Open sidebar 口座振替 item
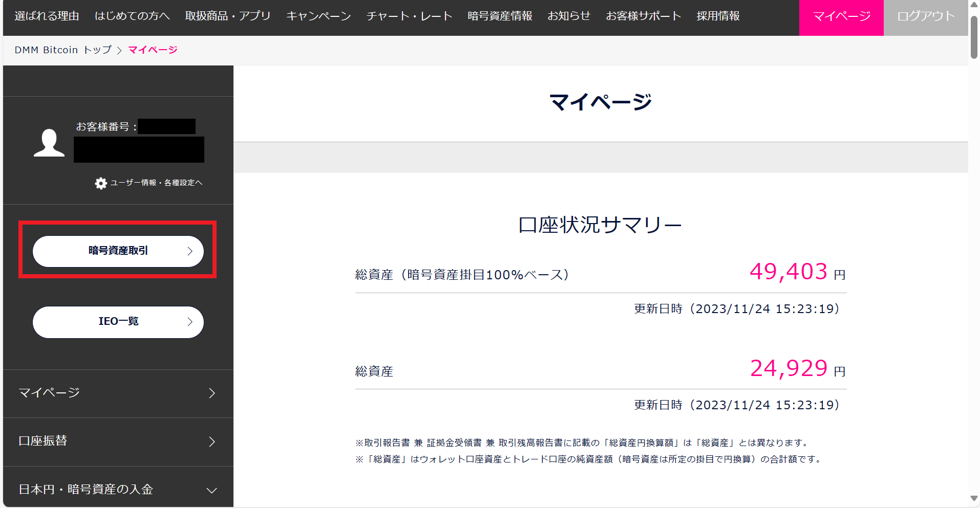 click(118, 441)
